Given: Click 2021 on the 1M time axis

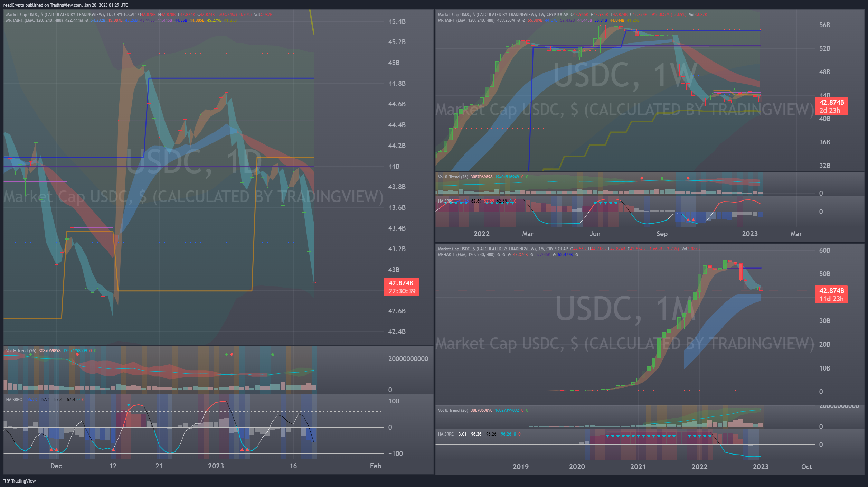Looking at the screenshot, I should click(638, 467).
